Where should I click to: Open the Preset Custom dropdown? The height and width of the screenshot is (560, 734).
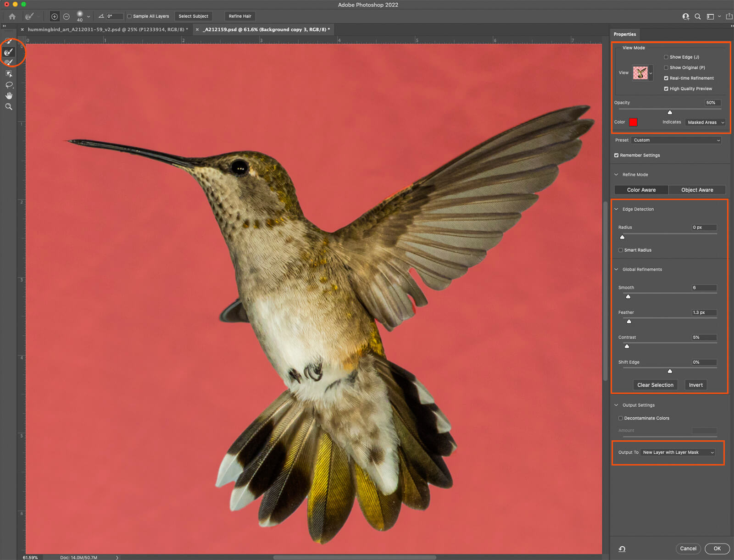pos(676,140)
